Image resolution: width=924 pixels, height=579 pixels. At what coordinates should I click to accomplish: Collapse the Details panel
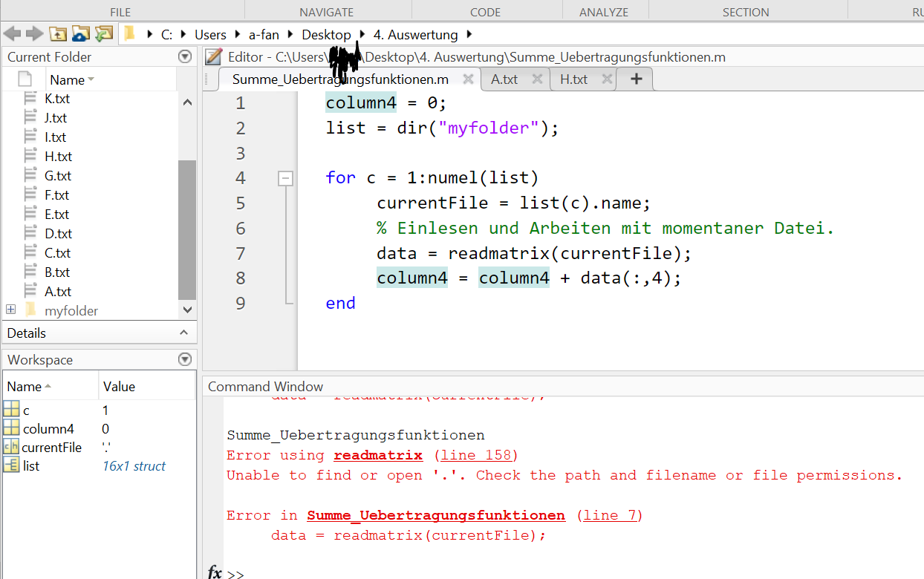pos(184,333)
